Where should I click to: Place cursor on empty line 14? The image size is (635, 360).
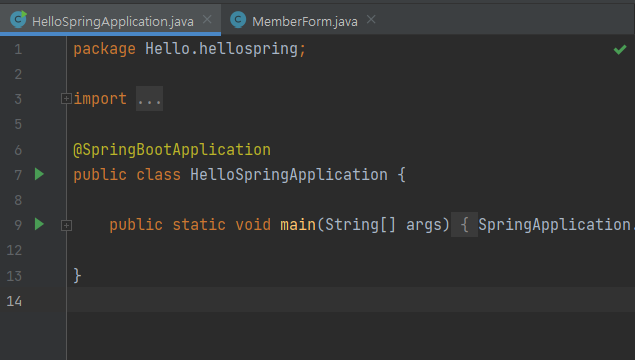coord(351,300)
